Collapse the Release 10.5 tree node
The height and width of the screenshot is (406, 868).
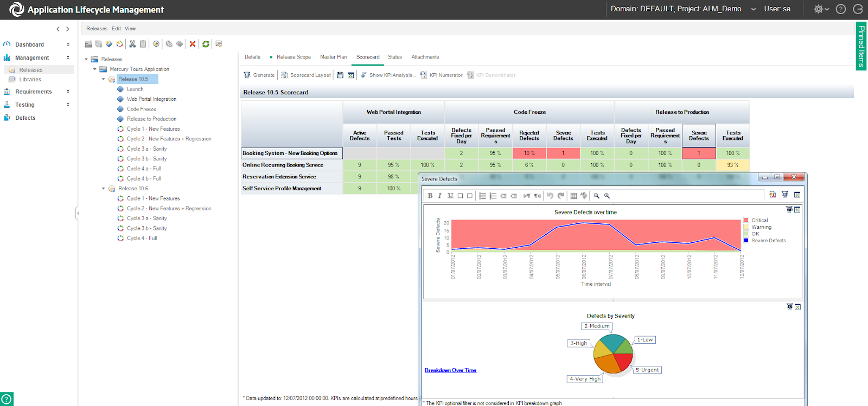pos(104,79)
